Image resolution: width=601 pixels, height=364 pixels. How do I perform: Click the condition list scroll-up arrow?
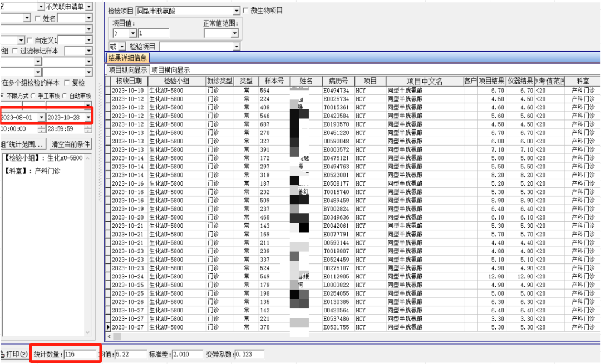pos(88,158)
